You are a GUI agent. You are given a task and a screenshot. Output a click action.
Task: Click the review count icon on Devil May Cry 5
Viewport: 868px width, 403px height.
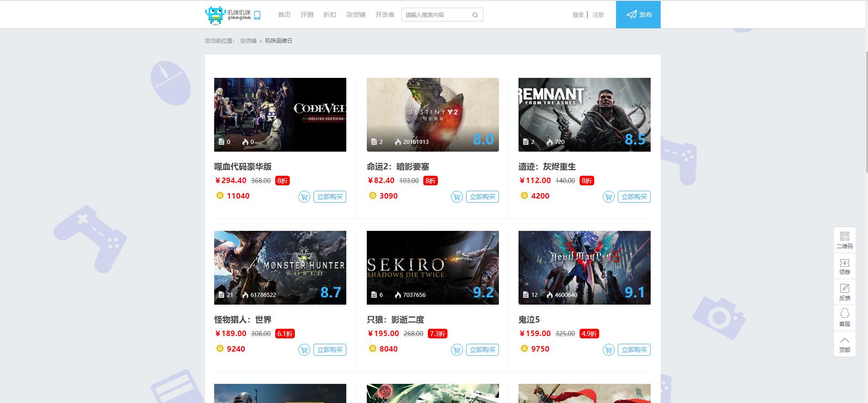526,295
